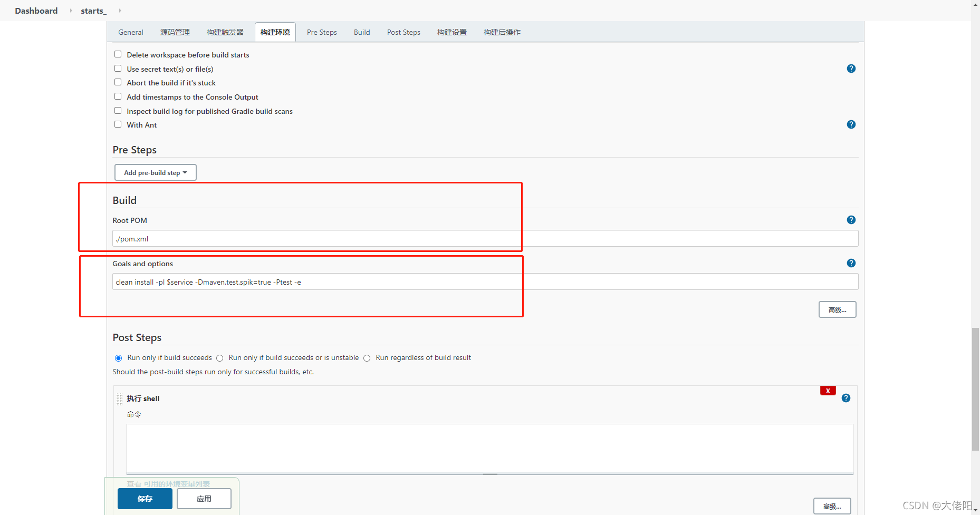Switch to the Build tab

click(362, 32)
